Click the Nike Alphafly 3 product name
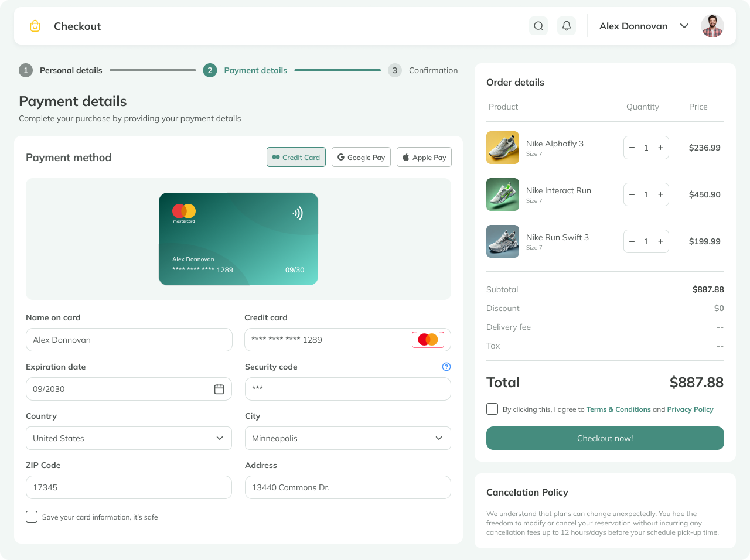Screen dimensions: 750x560 coord(555,144)
